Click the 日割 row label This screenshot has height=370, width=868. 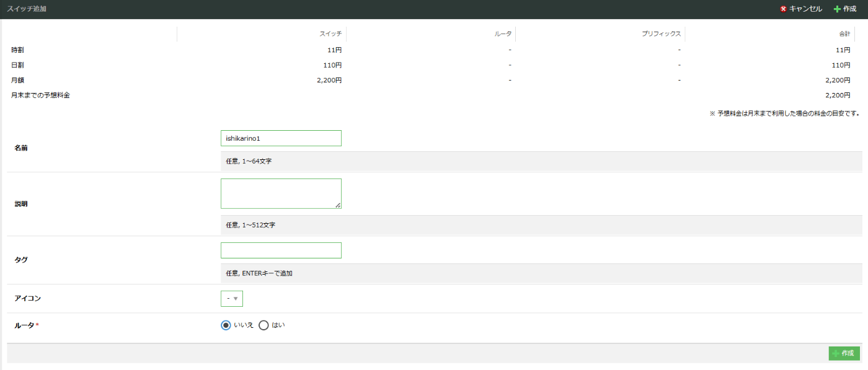pyautogui.click(x=17, y=65)
